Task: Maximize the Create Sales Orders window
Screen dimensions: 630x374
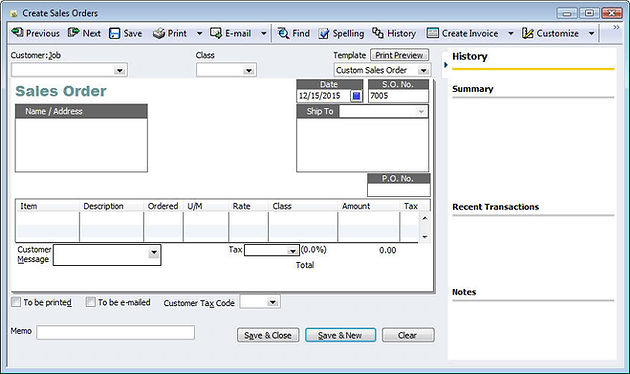Action: pyautogui.click(x=589, y=13)
